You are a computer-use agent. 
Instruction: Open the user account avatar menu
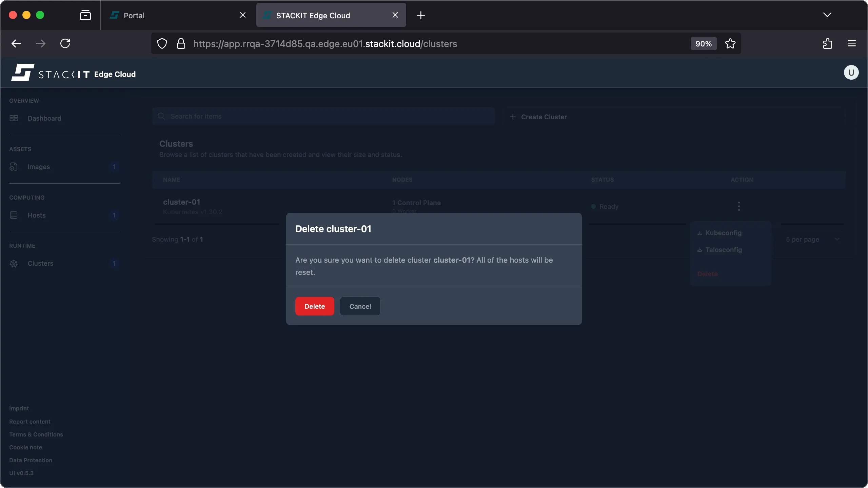[x=851, y=72]
